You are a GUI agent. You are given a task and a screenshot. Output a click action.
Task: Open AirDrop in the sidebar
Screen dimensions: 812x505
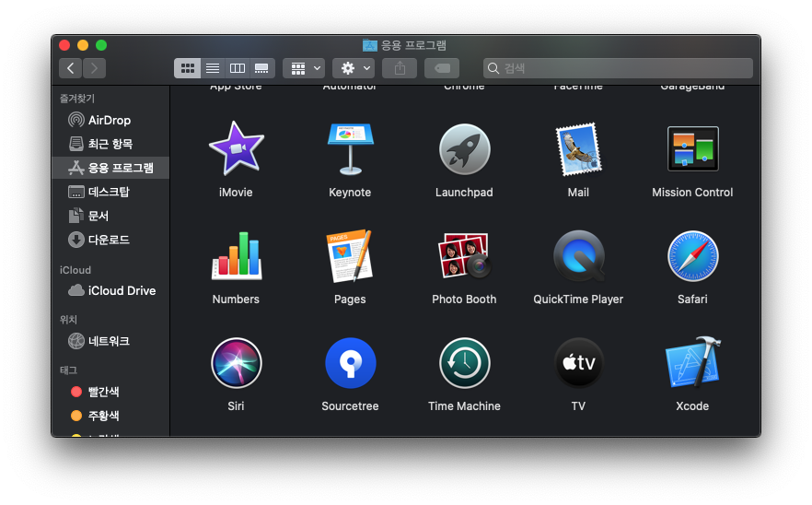click(x=110, y=120)
